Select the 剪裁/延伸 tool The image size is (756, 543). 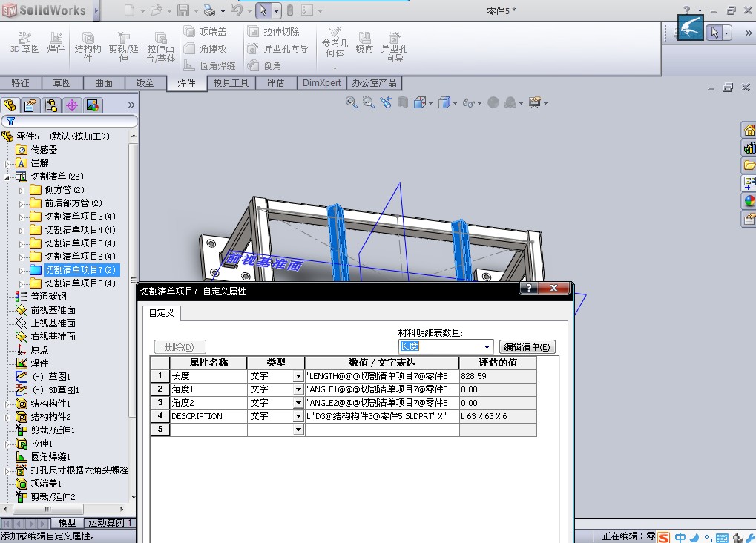[x=123, y=47]
